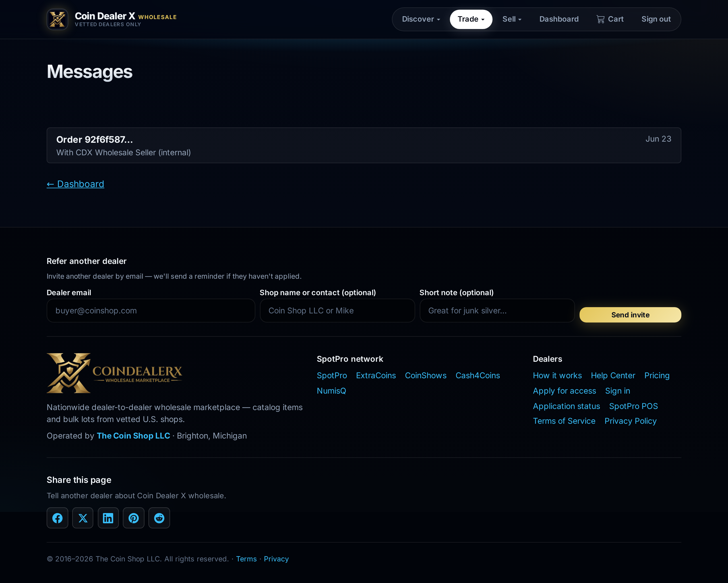Click 'With CDX Wholesale Seller (internal)' text
The width and height of the screenshot is (728, 583).
point(124,152)
